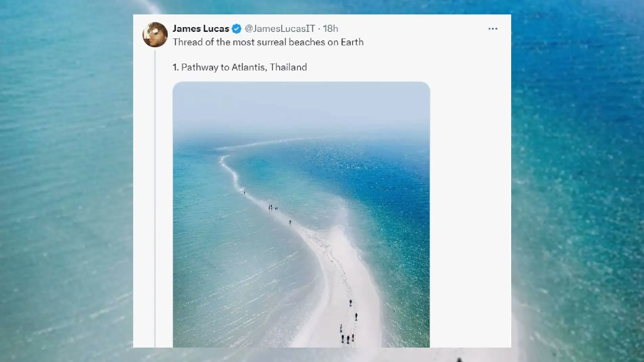Viewport: 644px width, 362px height.
Task: Click the ellipsis icon in the top right
Action: (492, 29)
